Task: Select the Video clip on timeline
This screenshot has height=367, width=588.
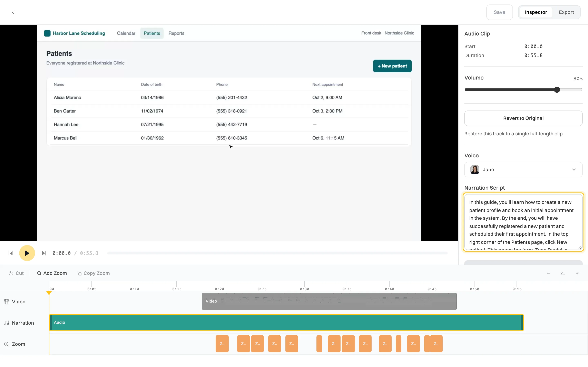Action: [x=329, y=301]
